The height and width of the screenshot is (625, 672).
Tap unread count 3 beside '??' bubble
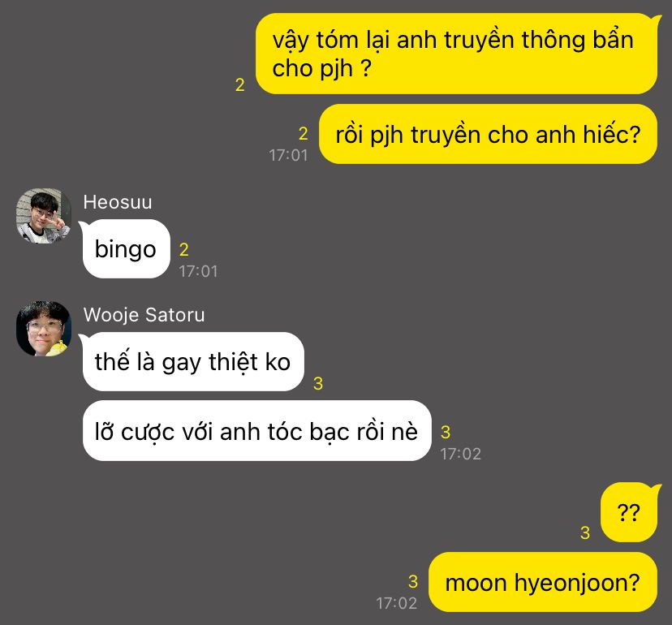pos(585,532)
